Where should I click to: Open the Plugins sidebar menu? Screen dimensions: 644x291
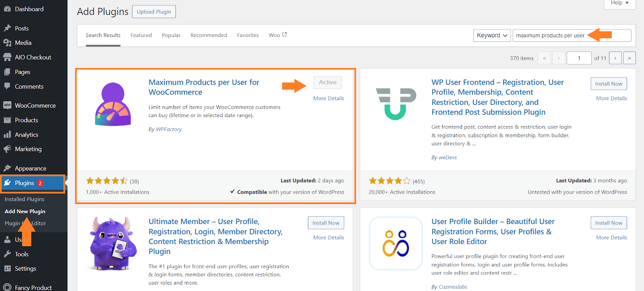[32, 183]
